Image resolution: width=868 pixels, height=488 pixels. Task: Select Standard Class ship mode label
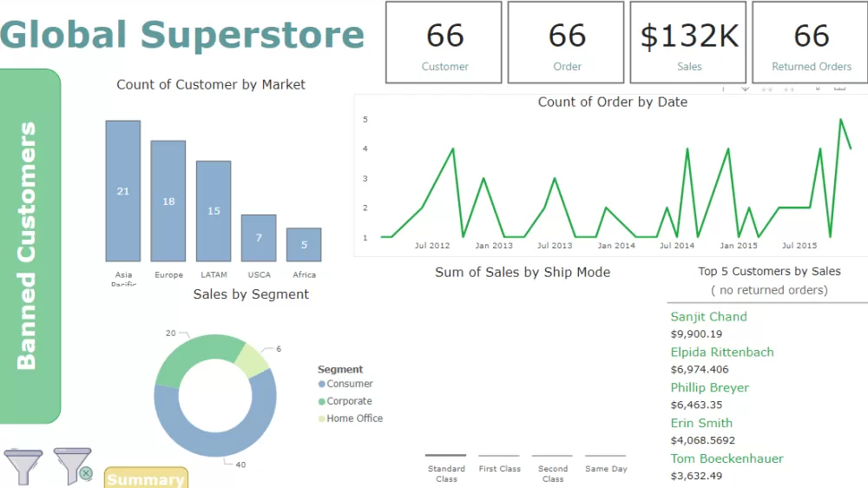coord(446,473)
